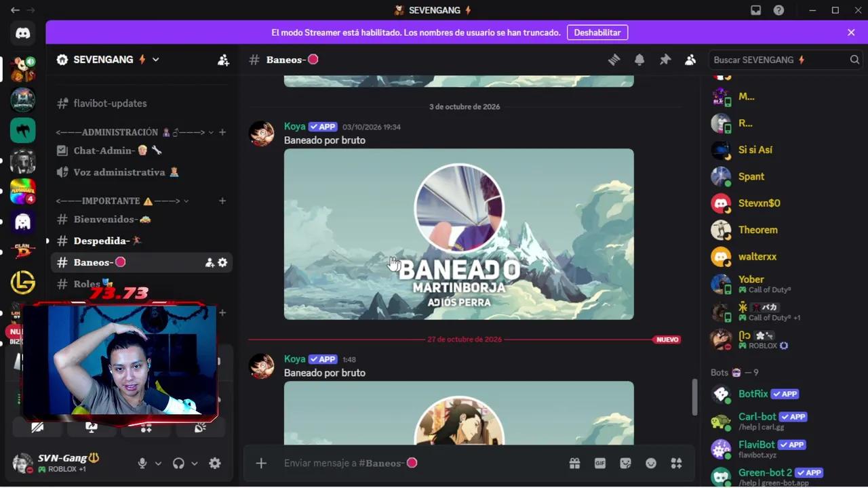Open gift Nitro icon in message bar
Screen dimensions: 868x488
574,464
